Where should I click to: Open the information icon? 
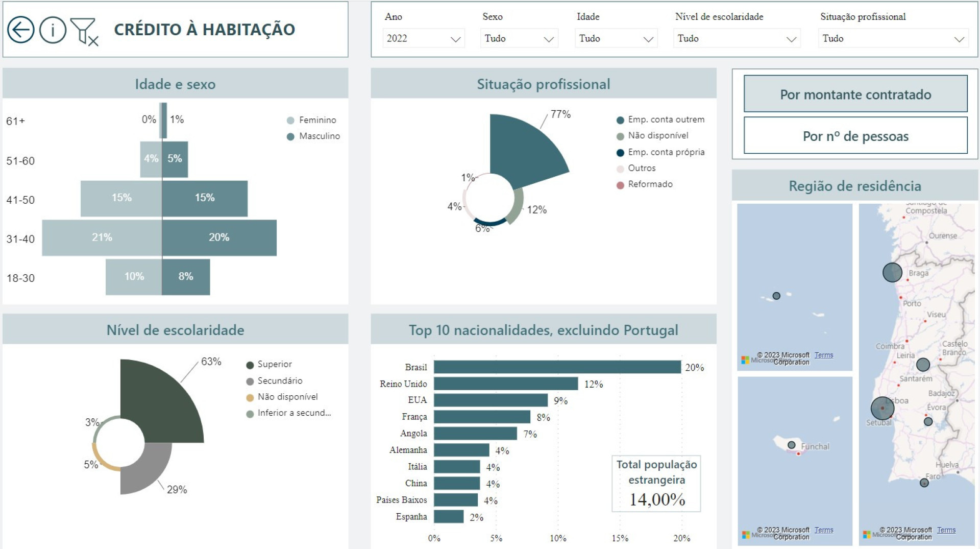click(x=53, y=30)
